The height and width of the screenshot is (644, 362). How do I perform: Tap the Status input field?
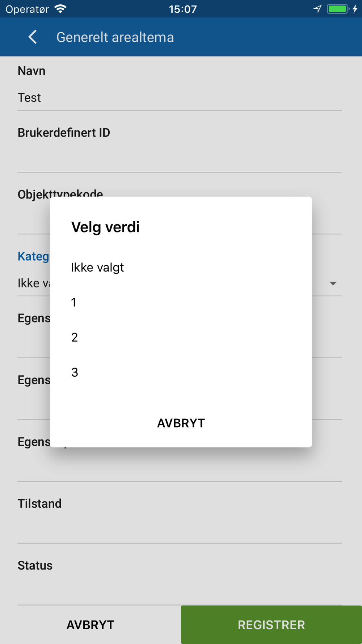pyautogui.click(x=179, y=591)
